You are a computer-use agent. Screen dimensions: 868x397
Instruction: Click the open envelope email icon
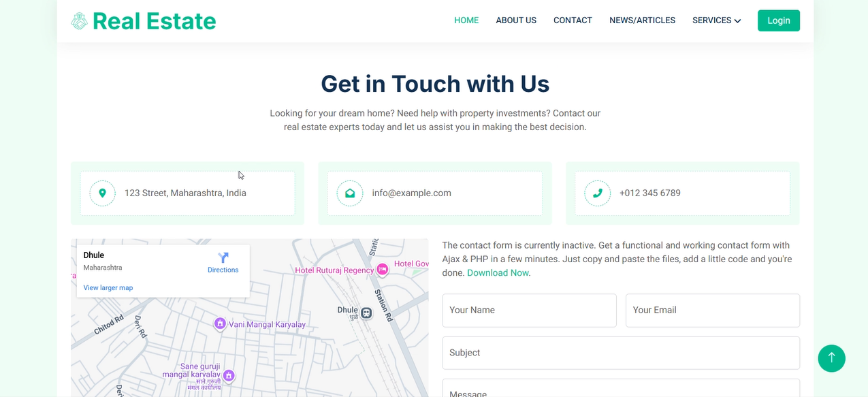[350, 193]
